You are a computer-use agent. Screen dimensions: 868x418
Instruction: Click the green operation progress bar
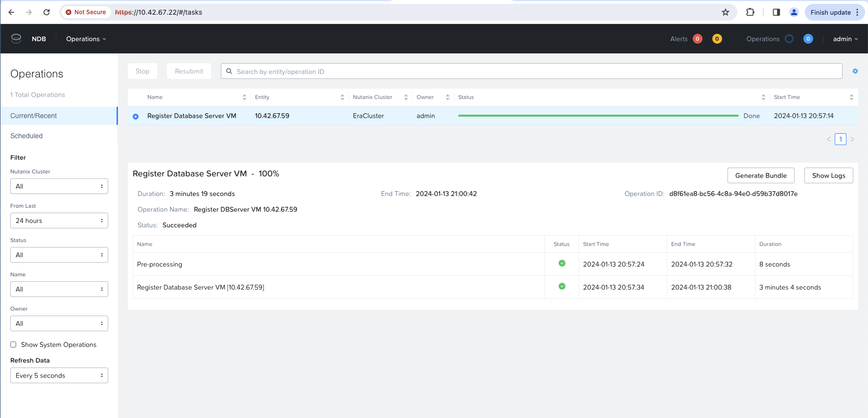point(598,116)
